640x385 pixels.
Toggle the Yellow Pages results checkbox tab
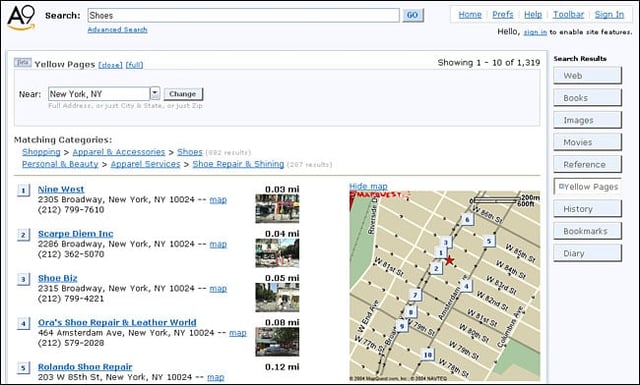pyautogui.click(x=587, y=187)
